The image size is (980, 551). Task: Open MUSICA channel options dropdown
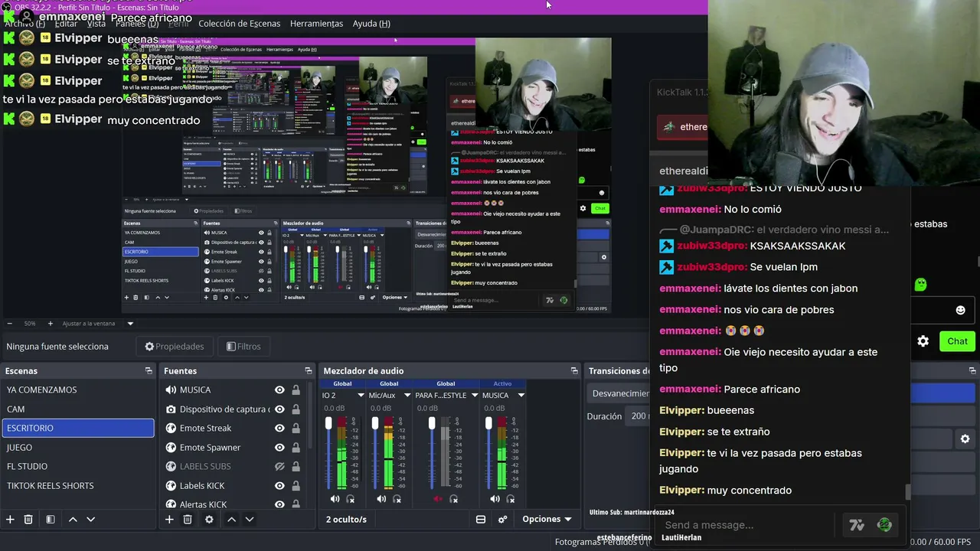521,396
